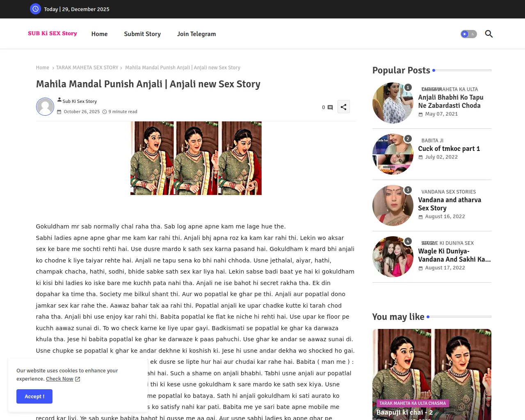Open the 'Vandana and atharva' post title

coord(450,204)
